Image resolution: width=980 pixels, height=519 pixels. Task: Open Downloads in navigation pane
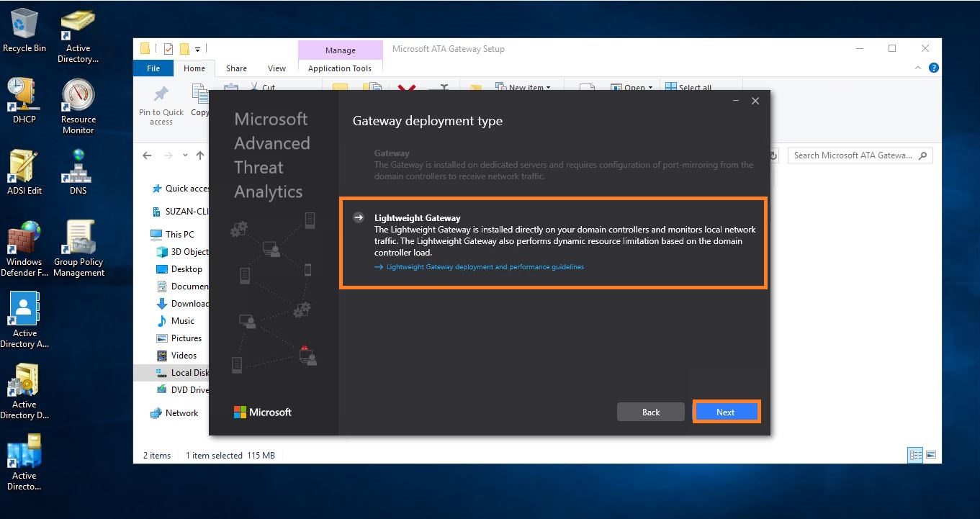coord(182,304)
